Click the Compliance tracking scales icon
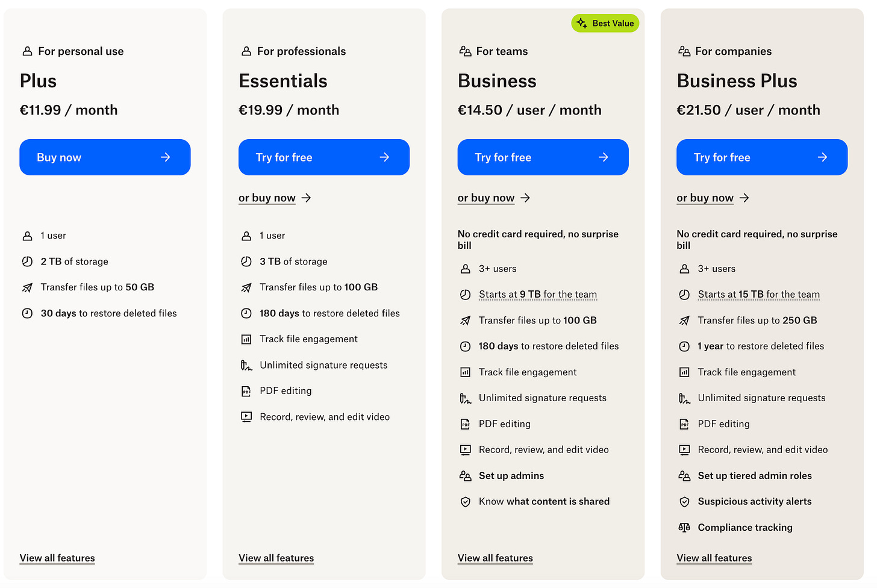 (684, 528)
